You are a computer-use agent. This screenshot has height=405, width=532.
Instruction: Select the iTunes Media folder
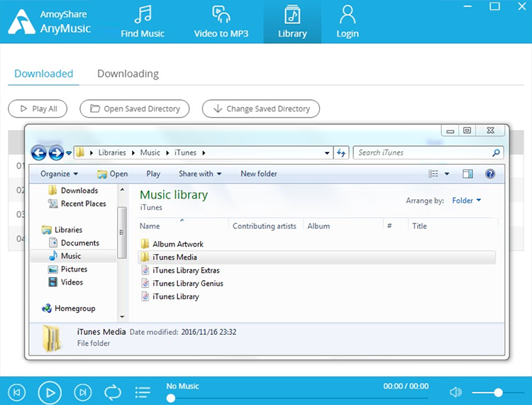[316, 257]
